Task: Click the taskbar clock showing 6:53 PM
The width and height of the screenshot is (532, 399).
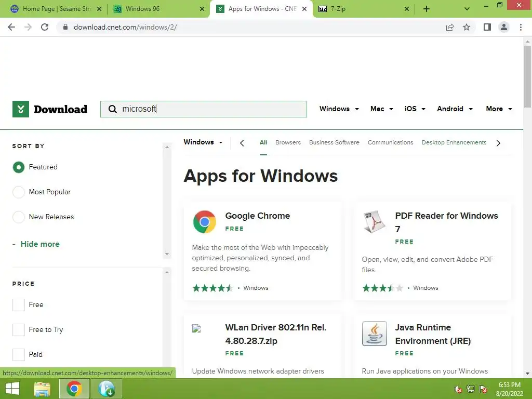Action: 509,389
